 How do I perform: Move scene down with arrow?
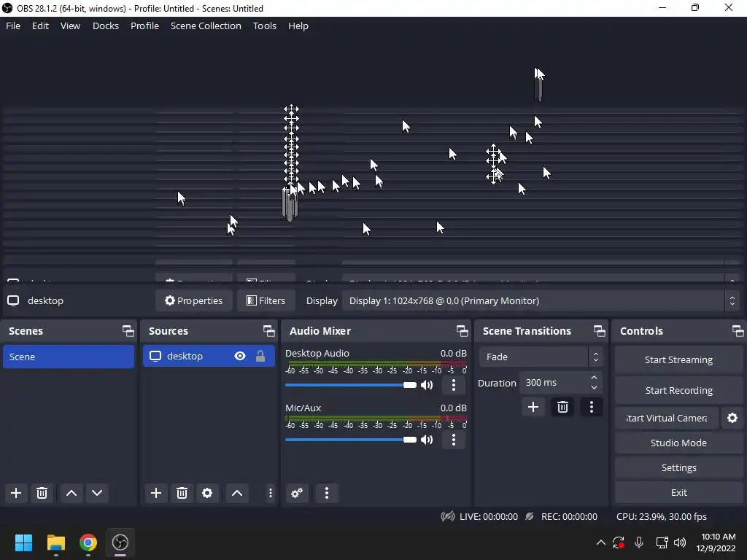click(97, 493)
